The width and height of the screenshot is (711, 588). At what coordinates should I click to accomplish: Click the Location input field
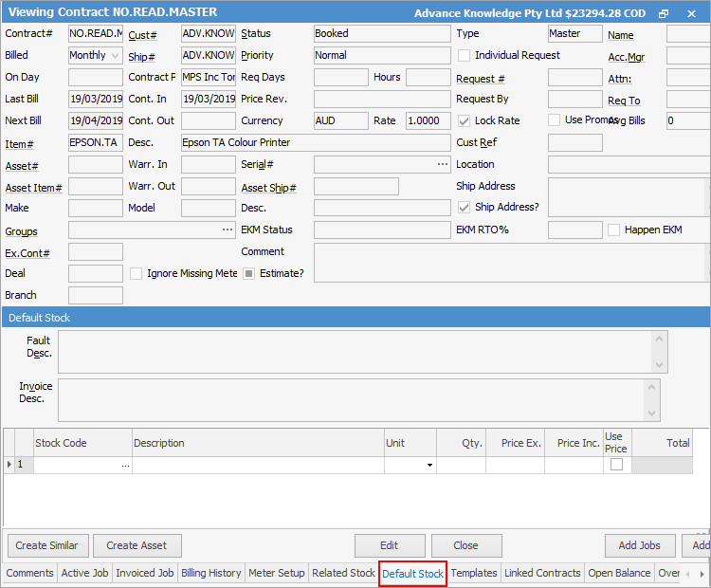click(x=629, y=164)
